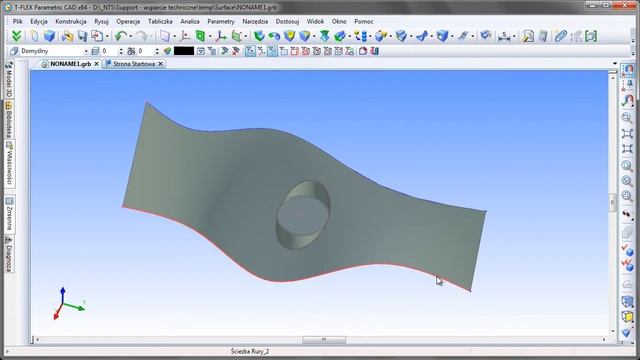Open the Domyślny layer dropdown
This screenshot has width=640, height=360.
click(x=85, y=51)
